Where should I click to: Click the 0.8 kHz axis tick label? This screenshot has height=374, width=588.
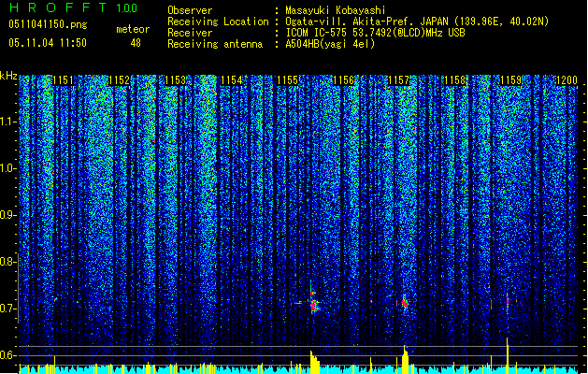[7, 262]
